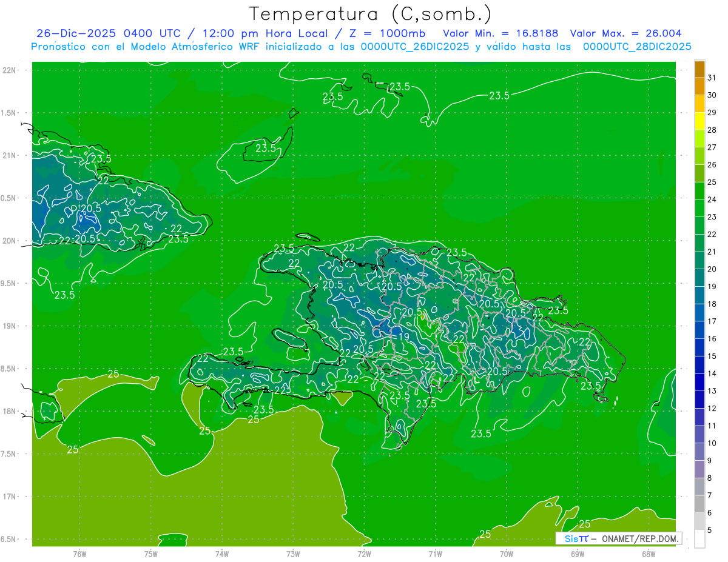Image resolution: width=728 pixels, height=562 pixels.
Task: Click the '21' label on the color scale
Action: pyautogui.click(x=712, y=252)
